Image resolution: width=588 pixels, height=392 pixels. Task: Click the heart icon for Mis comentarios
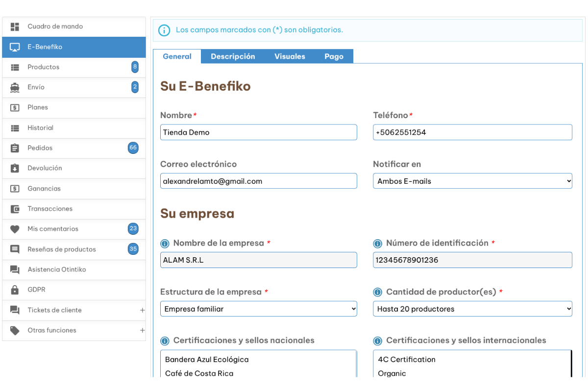coord(15,229)
